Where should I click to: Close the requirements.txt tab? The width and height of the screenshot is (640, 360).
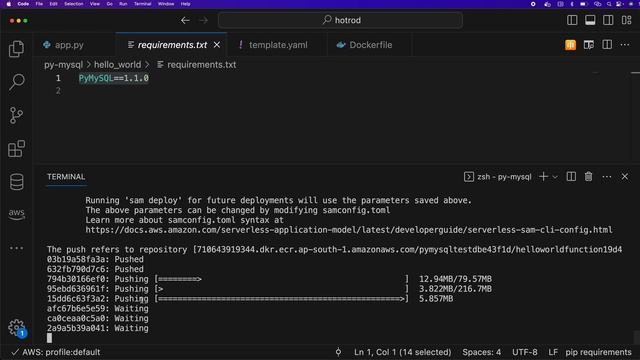coord(217,45)
